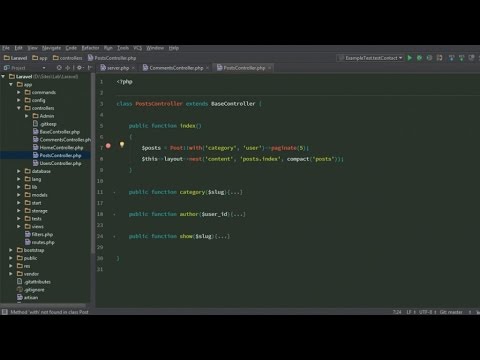Screen dimensions: 480x360
Task: Expand the vendor folder
Action: coord(11,274)
